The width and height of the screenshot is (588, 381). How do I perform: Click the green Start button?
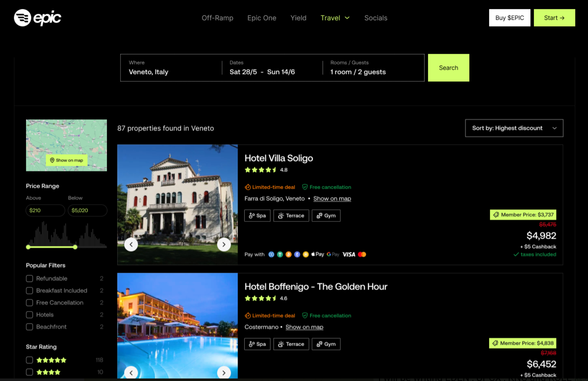[x=554, y=18]
